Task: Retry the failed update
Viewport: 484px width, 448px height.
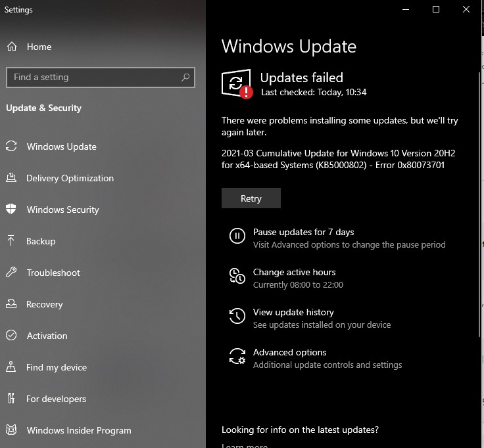Action: pos(251,198)
